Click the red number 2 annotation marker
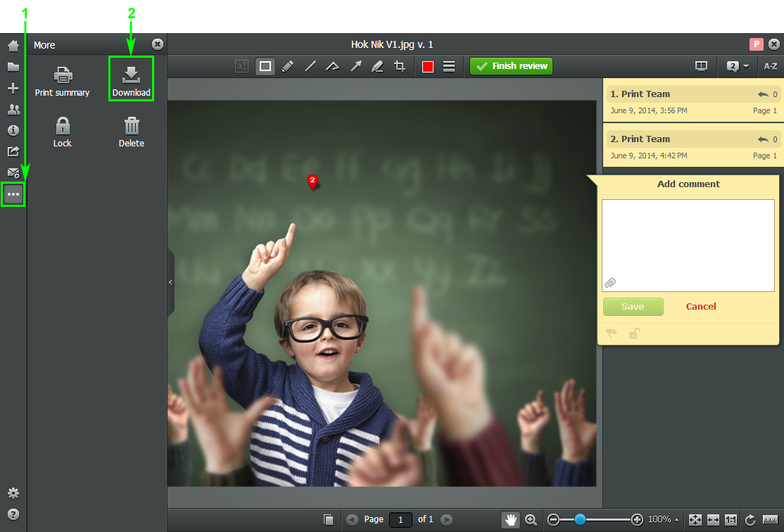This screenshot has height=532, width=784. (x=312, y=182)
